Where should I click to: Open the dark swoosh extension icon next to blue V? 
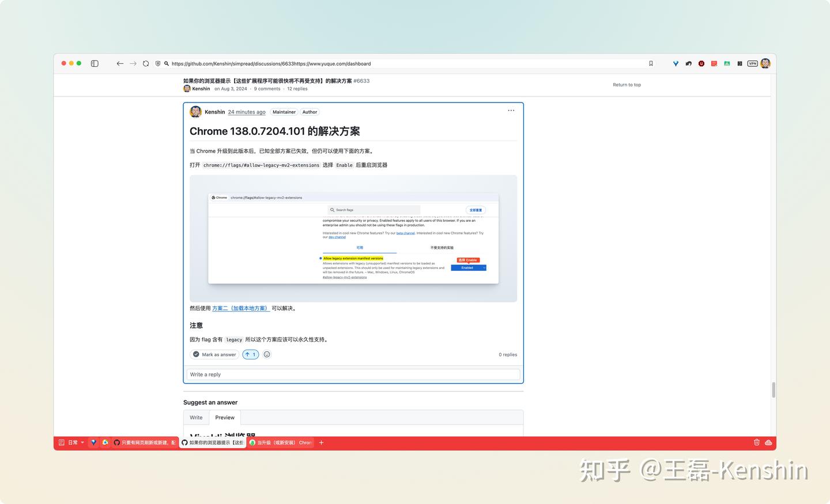tap(688, 63)
